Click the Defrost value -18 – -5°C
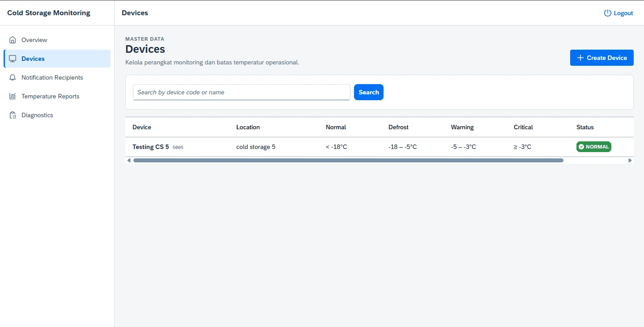644x327 pixels. tap(403, 147)
